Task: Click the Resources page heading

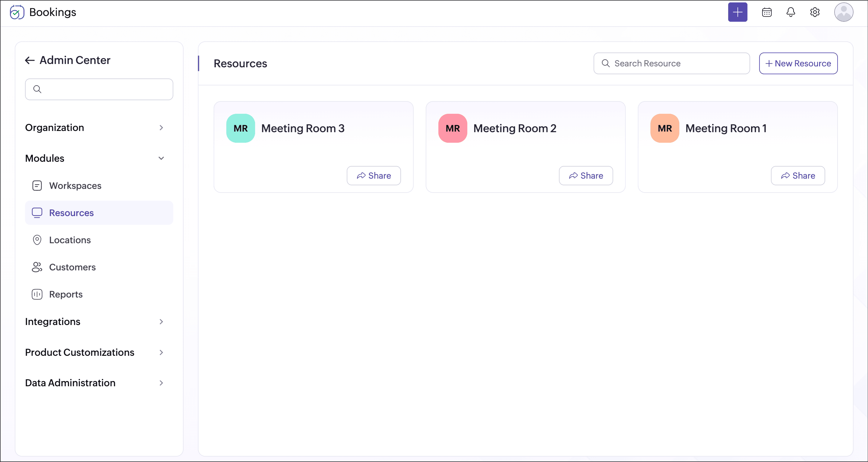Action: (240, 64)
